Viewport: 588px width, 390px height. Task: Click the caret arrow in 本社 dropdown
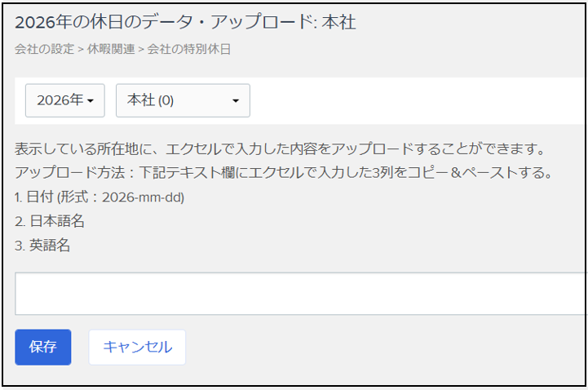click(x=236, y=101)
